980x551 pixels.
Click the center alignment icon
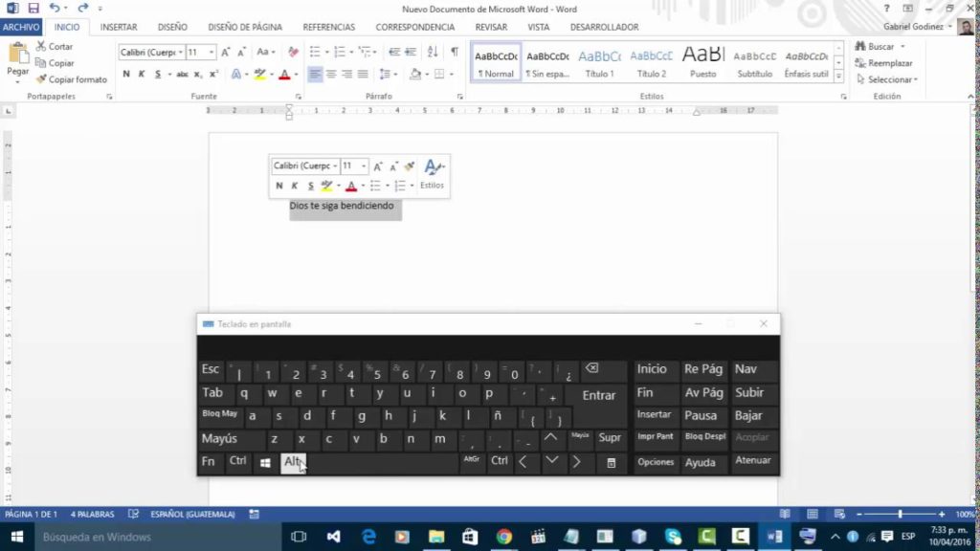click(x=331, y=75)
